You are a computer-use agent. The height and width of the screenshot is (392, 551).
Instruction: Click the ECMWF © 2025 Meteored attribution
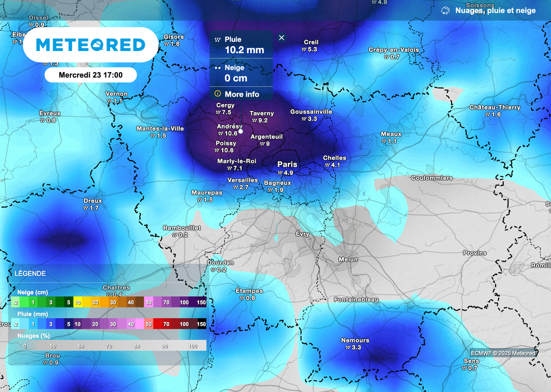503,353
